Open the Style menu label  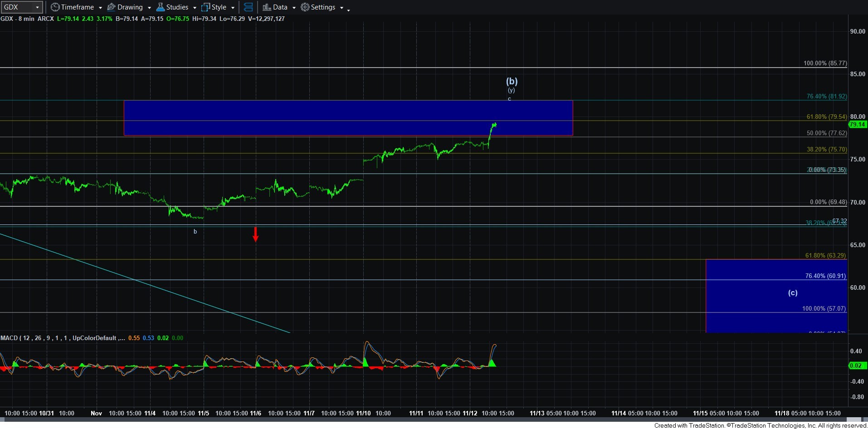coord(219,7)
